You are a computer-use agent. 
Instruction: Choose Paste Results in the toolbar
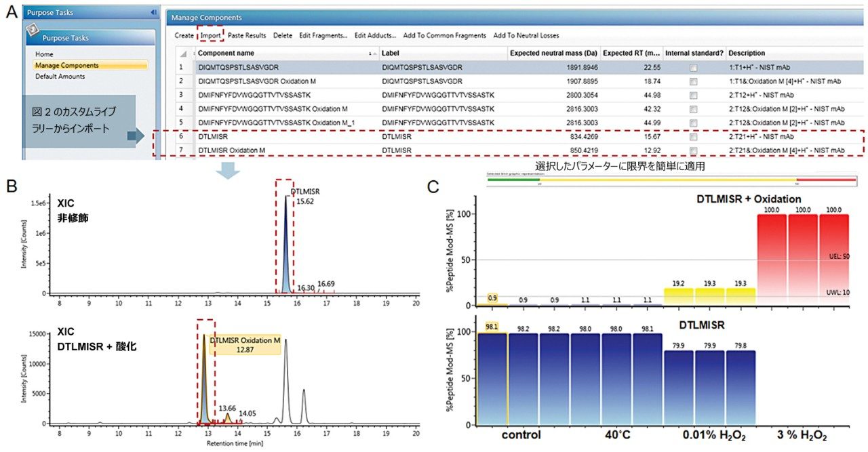click(247, 35)
